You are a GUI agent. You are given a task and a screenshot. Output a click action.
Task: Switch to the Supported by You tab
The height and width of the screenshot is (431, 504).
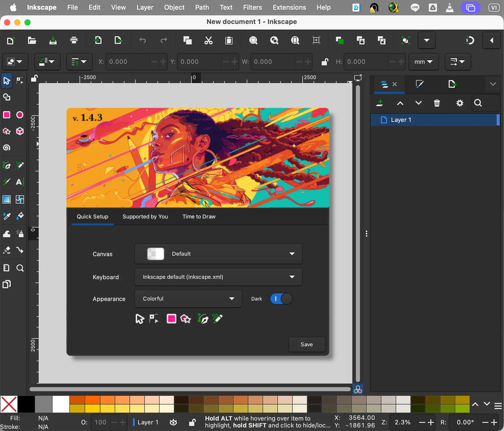(145, 217)
